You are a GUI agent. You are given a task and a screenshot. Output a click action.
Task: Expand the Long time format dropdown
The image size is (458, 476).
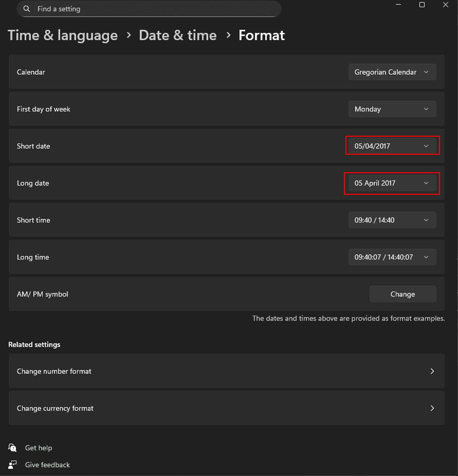tap(392, 257)
